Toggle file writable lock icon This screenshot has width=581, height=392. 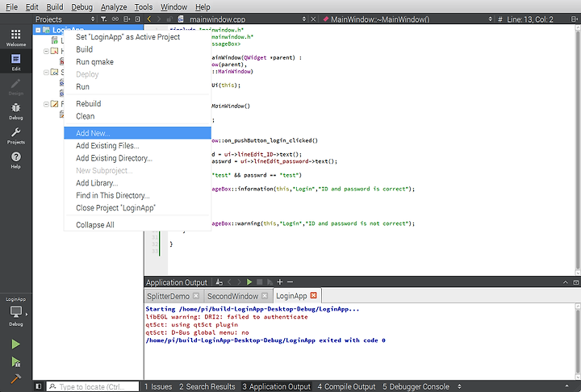pos(169,19)
